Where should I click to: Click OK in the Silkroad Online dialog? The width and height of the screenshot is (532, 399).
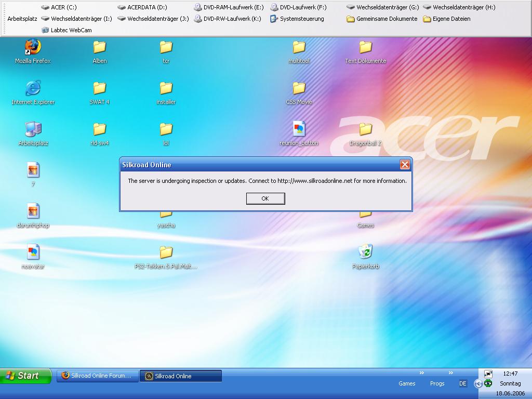tap(265, 198)
